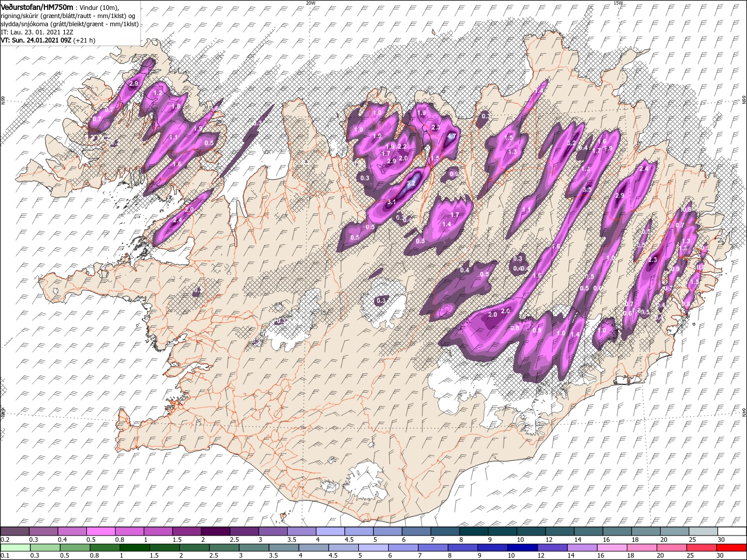Select the 7 swatch in lower legend row
This screenshot has height=560, width=747.
pyautogui.click(x=433, y=548)
